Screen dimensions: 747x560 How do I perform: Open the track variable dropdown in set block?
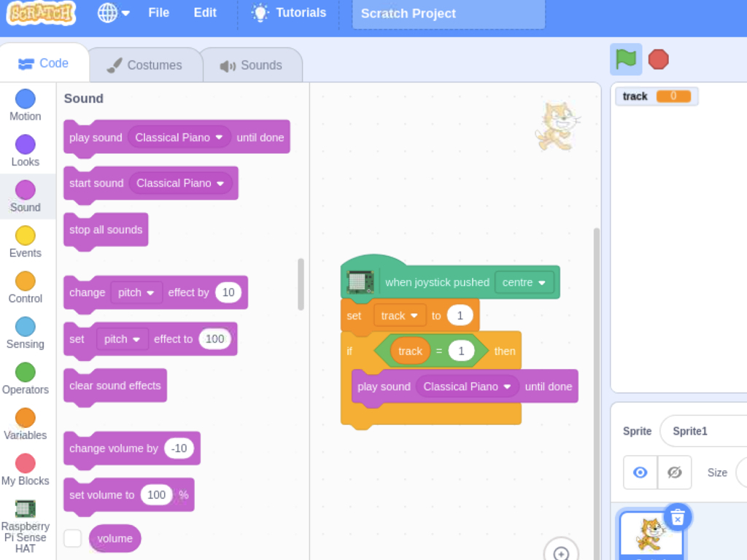click(x=399, y=316)
